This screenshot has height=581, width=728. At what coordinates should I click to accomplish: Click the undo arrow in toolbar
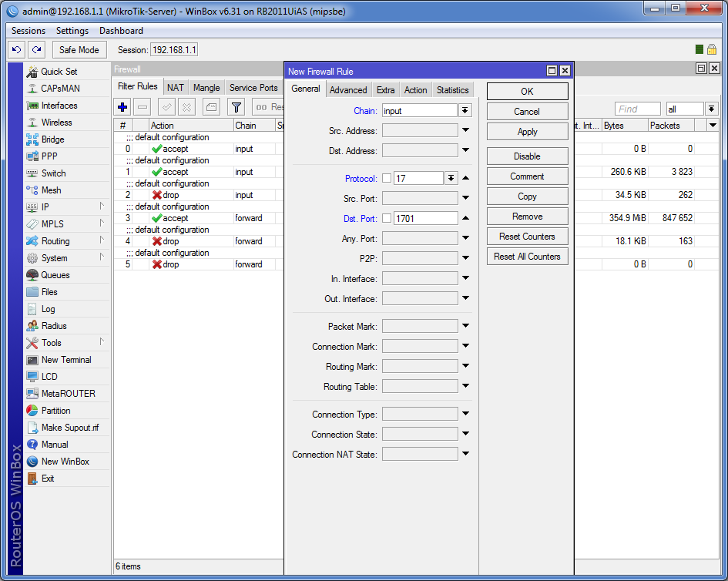pyautogui.click(x=17, y=49)
